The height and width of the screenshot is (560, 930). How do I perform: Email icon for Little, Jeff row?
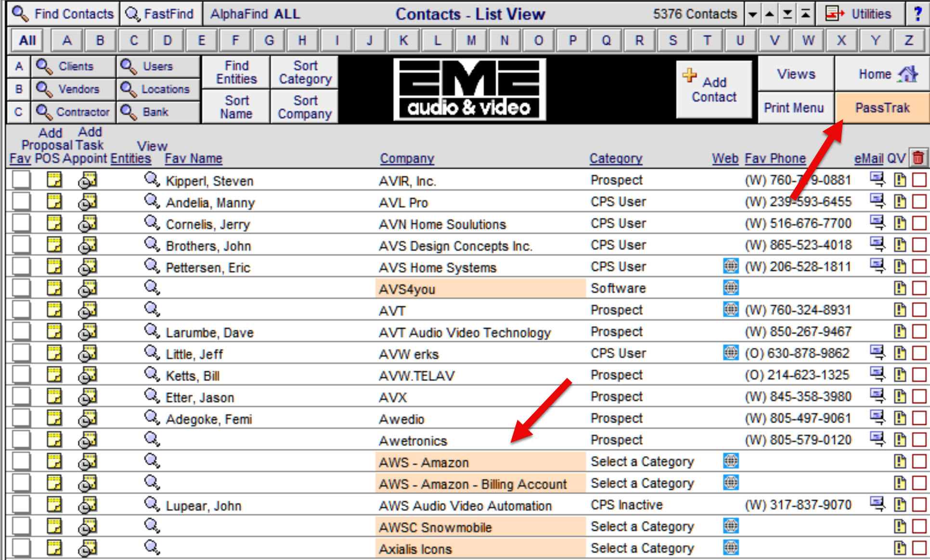(878, 353)
